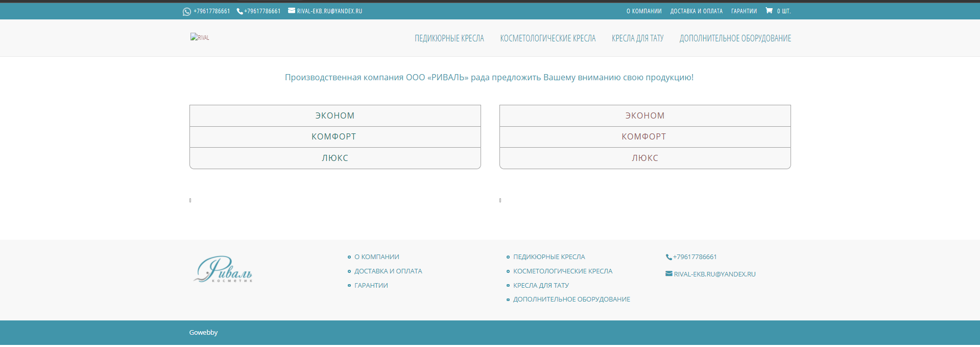Image resolution: width=980 pixels, height=347 pixels.
Task: Click the phone icon in the footer
Action: (668, 257)
